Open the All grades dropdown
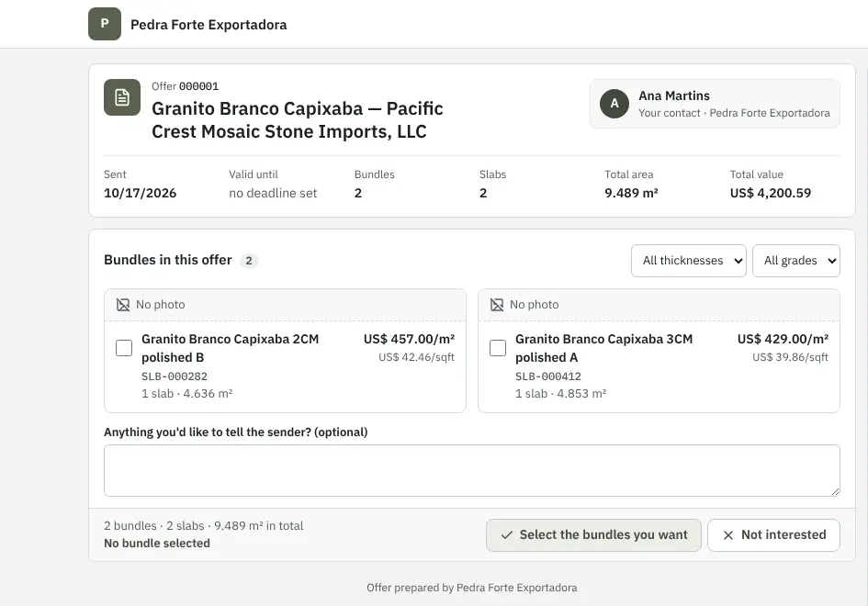Screen dimensions: 868x606 tap(796, 261)
